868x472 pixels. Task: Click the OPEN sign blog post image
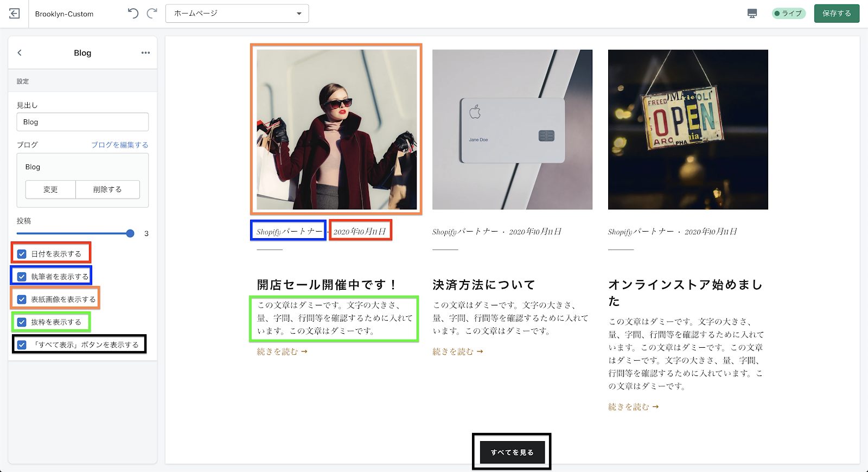[688, 130]
